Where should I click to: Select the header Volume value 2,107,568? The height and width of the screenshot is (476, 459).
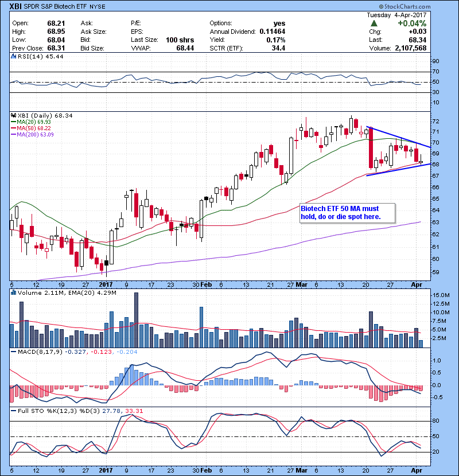click(x=411, y=48)
